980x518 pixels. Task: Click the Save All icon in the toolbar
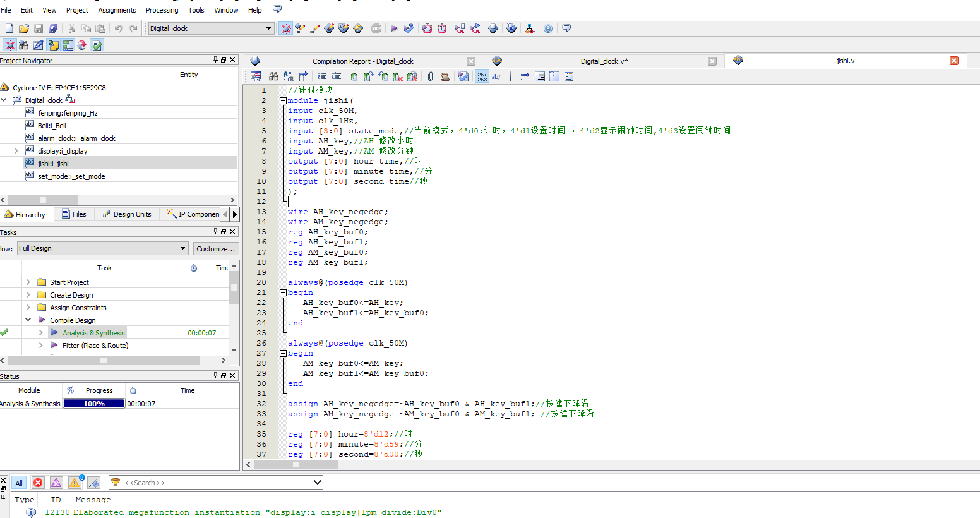(x=53, y=28)
